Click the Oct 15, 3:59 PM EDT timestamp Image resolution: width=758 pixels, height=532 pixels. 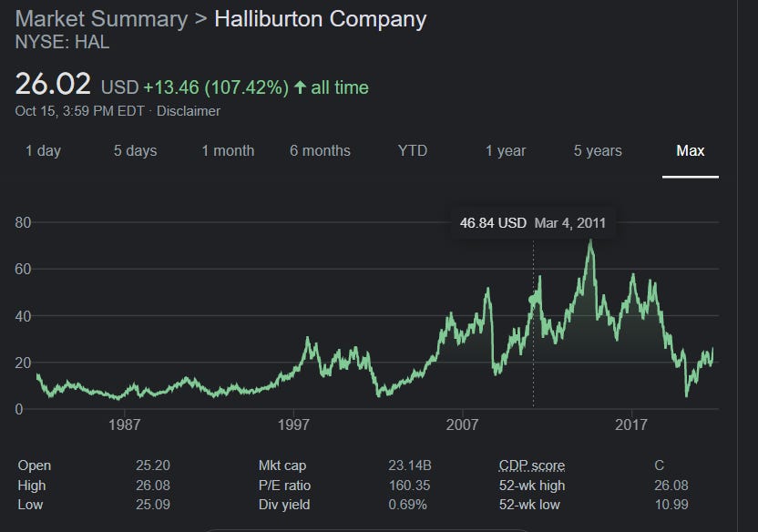(x=80, y=111)
